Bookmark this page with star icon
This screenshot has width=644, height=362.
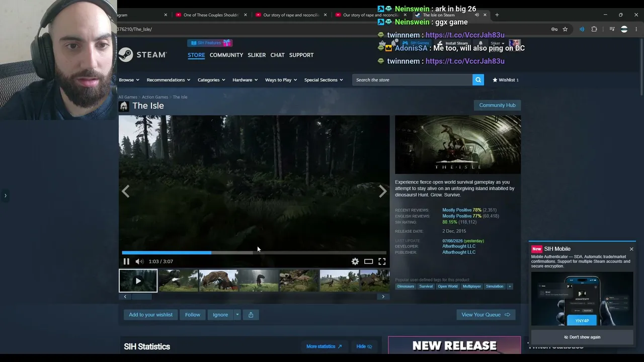click(x=565, y=29)
